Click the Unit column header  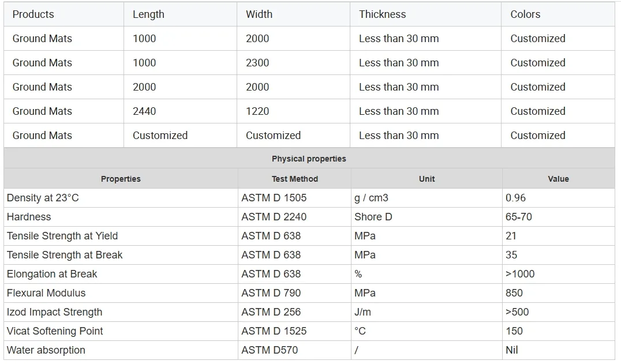click(427, 179)
